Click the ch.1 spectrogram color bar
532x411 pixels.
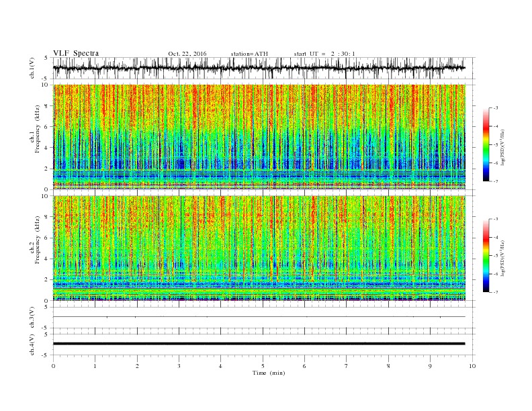coord(486,144)
